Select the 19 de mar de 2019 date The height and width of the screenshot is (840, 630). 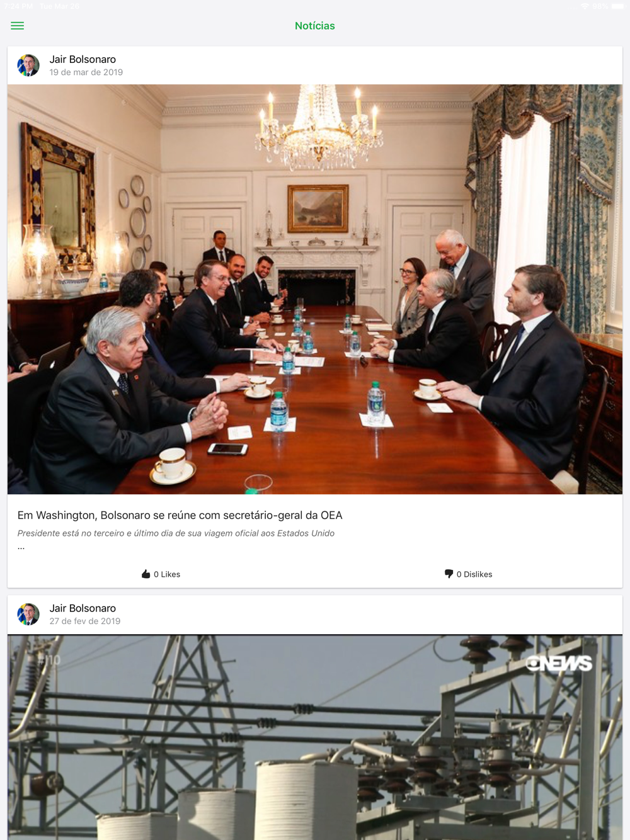pyautogui.click(x=86, y=72)
